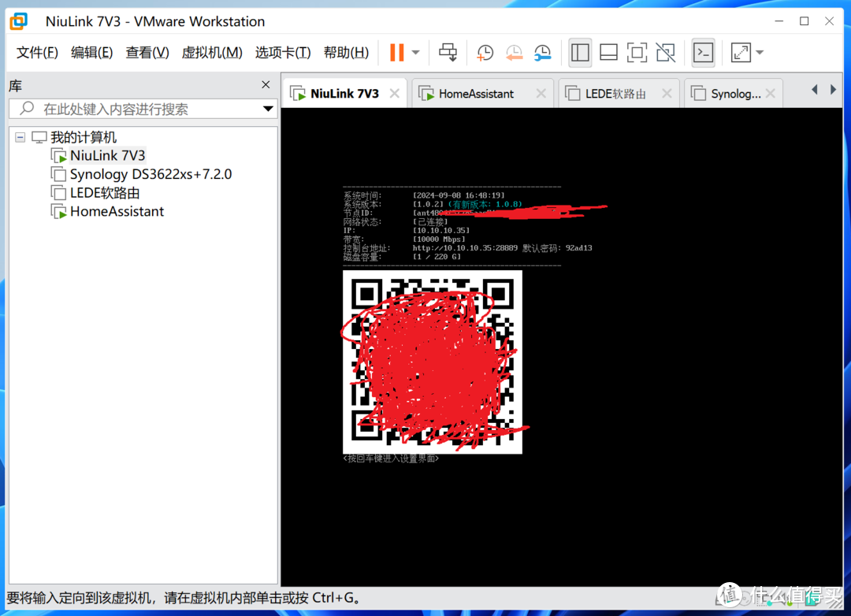Click the 控制台地址 URL in the console
Viewport: 851px width, 616px height.
pos(465,248)
